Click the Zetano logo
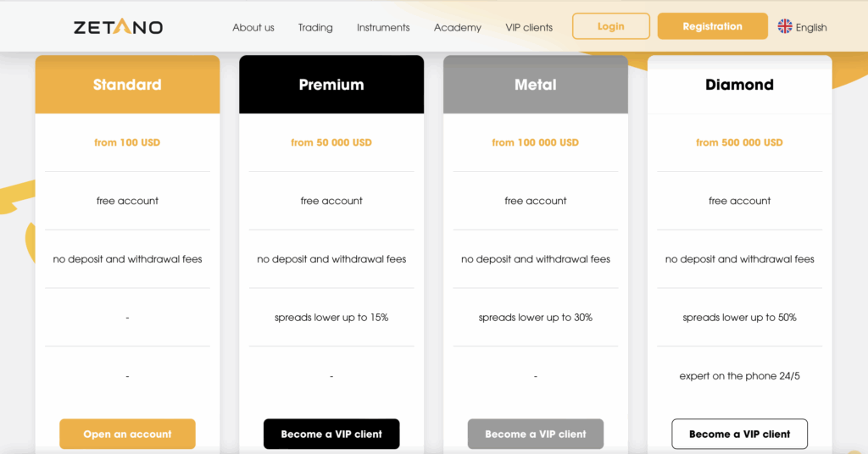The width and height of the screenshot is (868, 454). click(118, 27)
